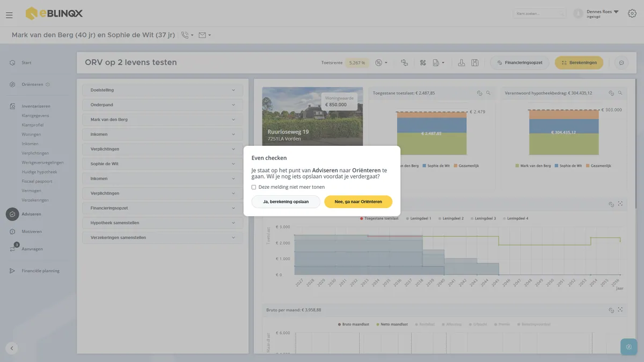Click link icon on Bruto per maand chart
The image size is (644, 362).
tap(611, 310)
